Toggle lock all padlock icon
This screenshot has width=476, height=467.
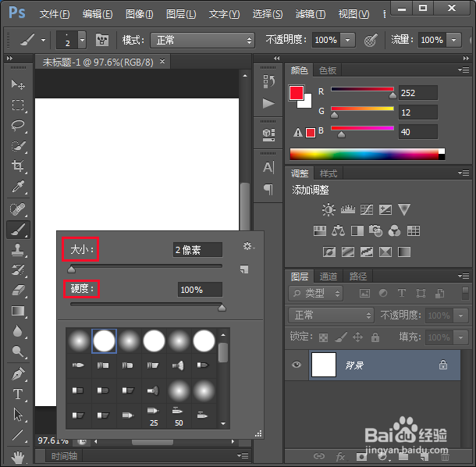(375, 337)
